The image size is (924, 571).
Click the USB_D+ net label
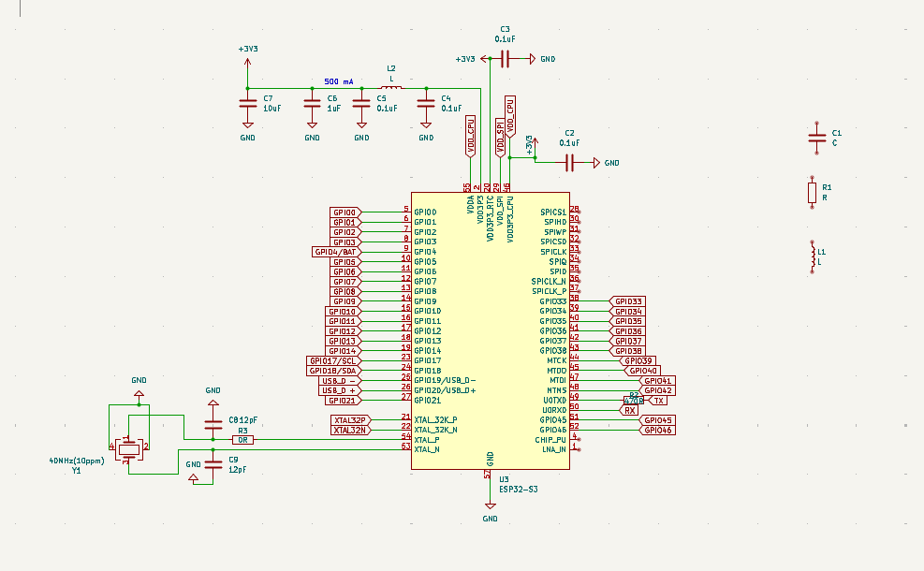tap(341, 390)
